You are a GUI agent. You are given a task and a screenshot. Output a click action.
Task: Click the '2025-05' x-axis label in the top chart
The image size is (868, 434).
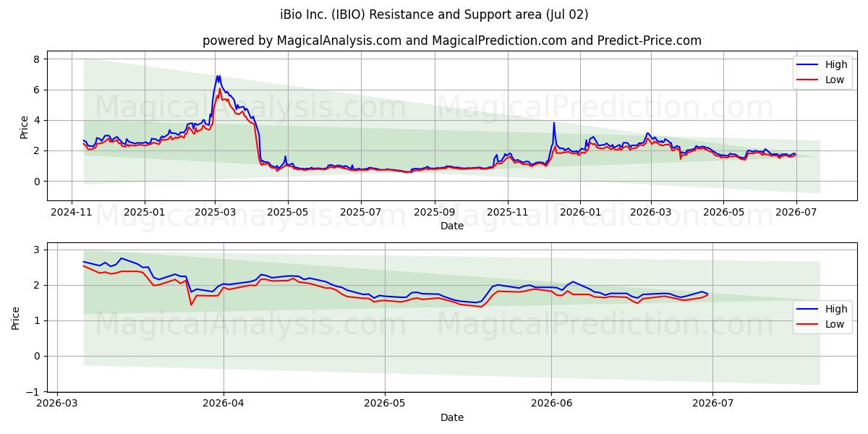(288, 212)
